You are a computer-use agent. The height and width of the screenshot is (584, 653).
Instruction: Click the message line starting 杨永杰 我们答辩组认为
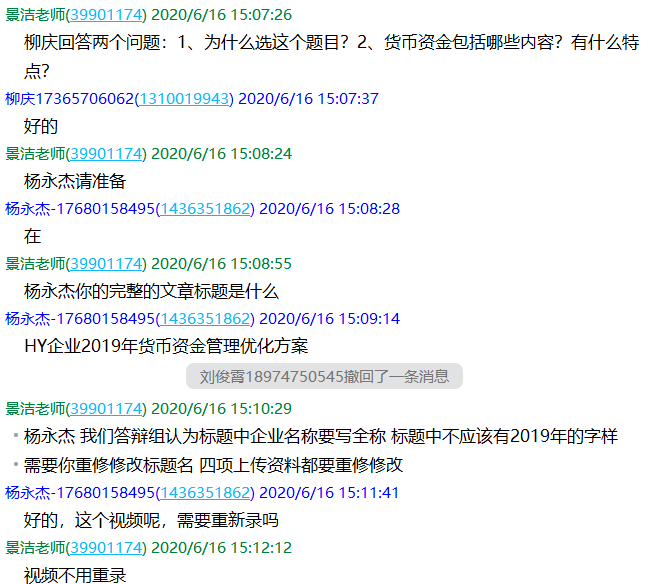[x=321, y=436]
